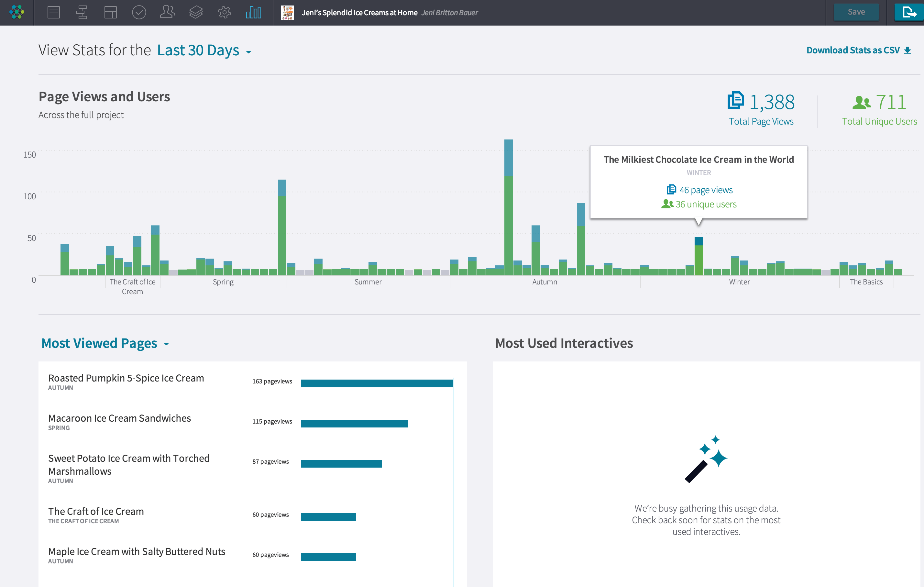
Task: Click the person/users icon in top toolbar
Action: click(x=167, y=11)
